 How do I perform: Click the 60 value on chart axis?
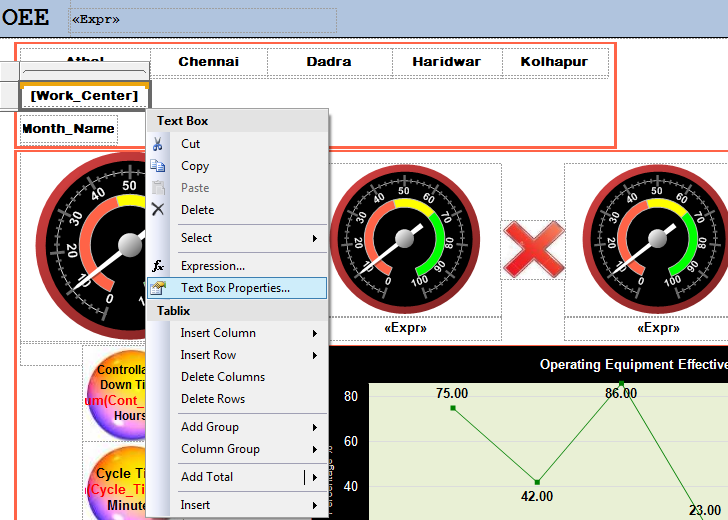coord(351,442)
